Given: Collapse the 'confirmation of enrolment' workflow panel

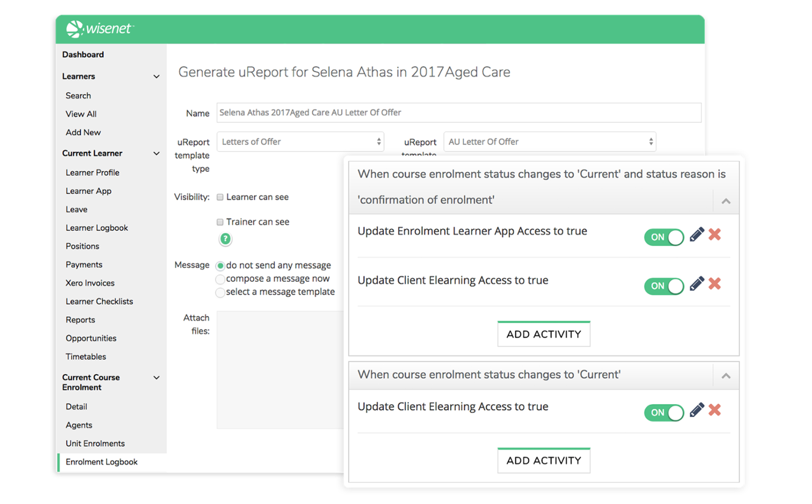Looking at the screenshot, I should point(726,201).
